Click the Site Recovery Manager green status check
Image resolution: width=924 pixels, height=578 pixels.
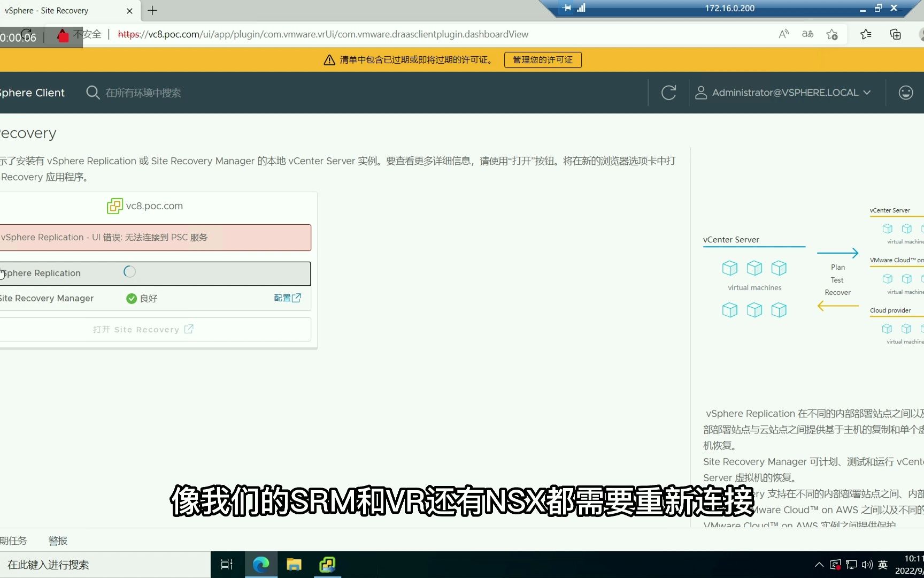click(132, 299)
